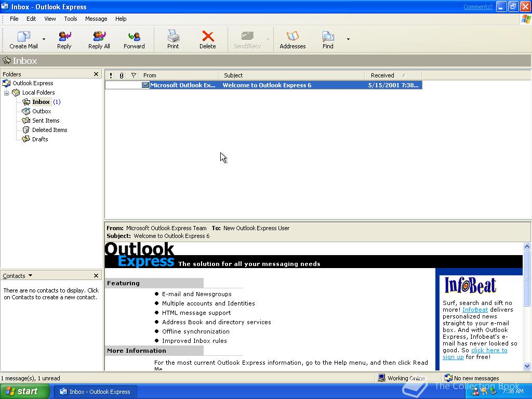Click the Working Online status indicator
This screenshot has width=532, height=399.
[x=402, y=378]
